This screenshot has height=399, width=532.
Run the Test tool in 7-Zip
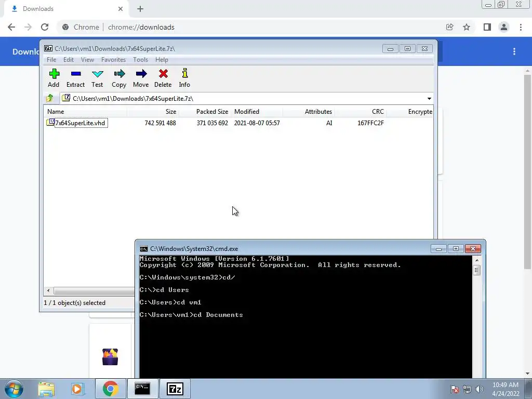coord(97,78)
